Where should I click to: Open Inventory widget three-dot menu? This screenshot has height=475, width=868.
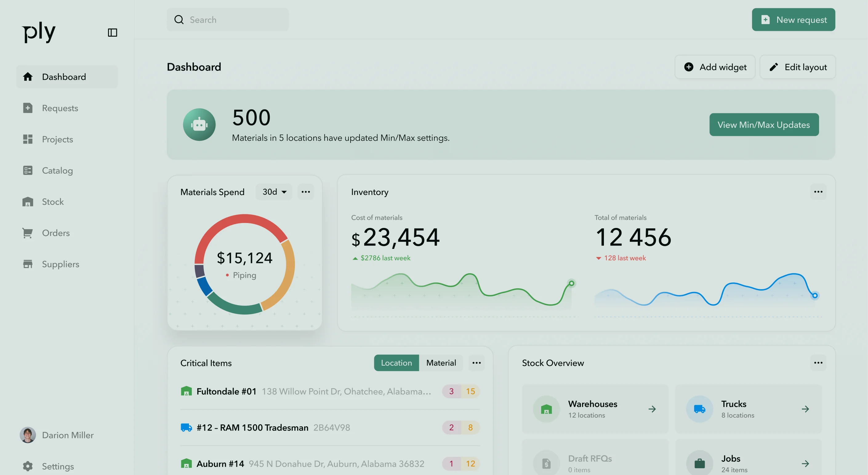(818, 192)
